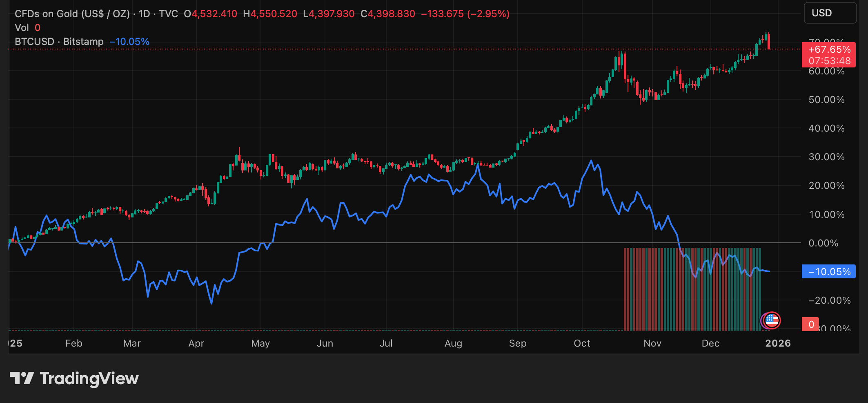Open the USD currency selector
868x403 pixels.
point(830,13)
